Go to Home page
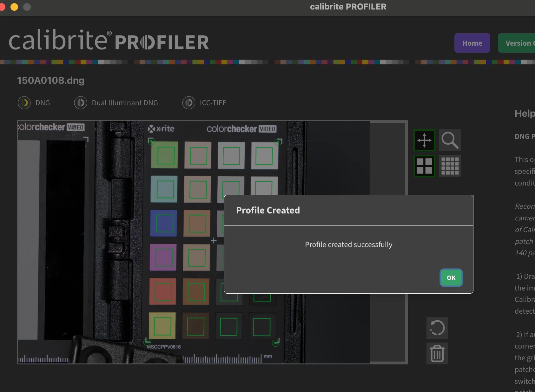The image size is (535, 392). pyautogui.click(x=472, y=43)
